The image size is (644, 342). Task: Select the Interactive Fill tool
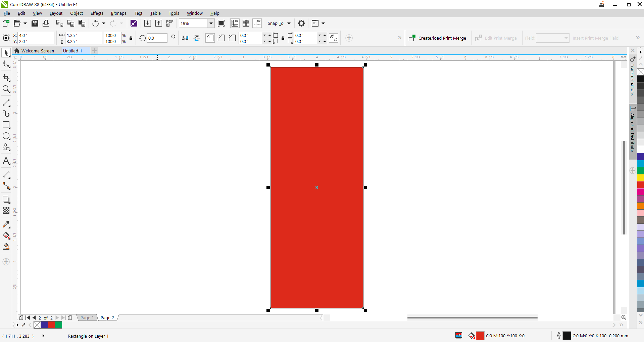pos(6,236)
